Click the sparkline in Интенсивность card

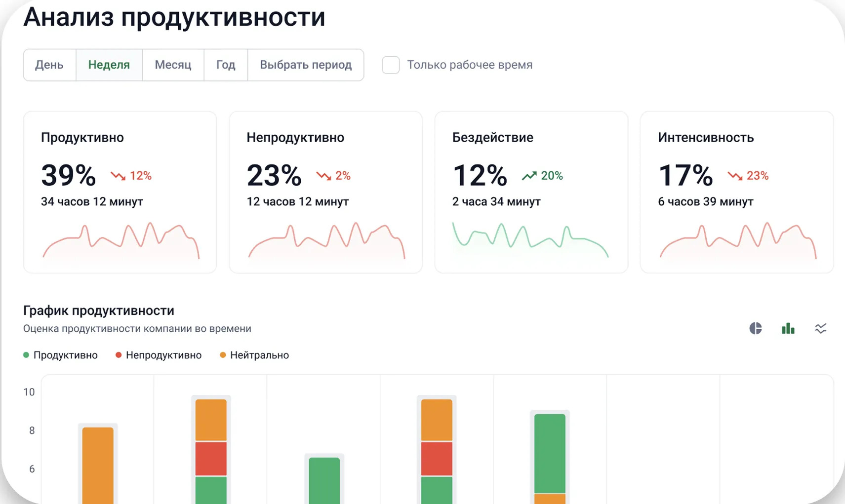point(738,240)
